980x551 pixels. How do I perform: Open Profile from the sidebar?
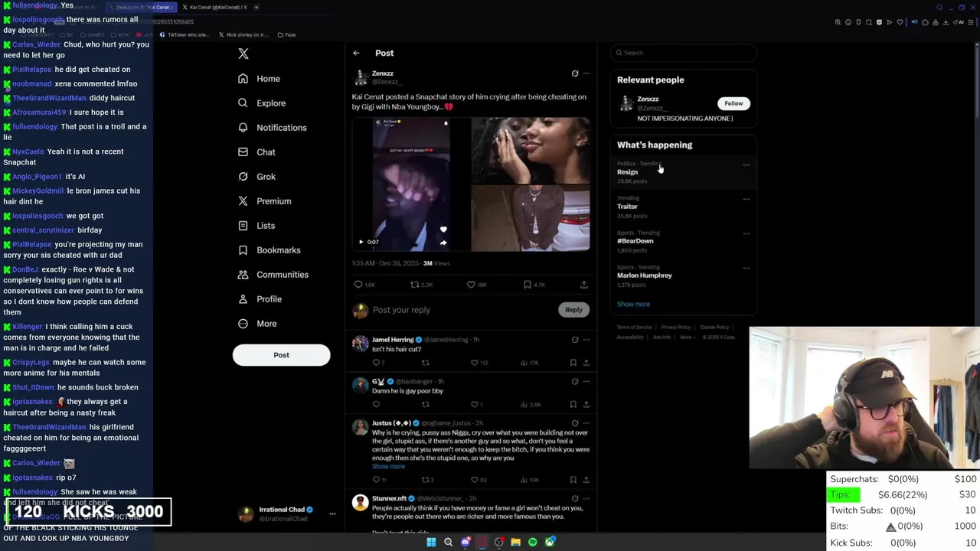coord(260,299)
